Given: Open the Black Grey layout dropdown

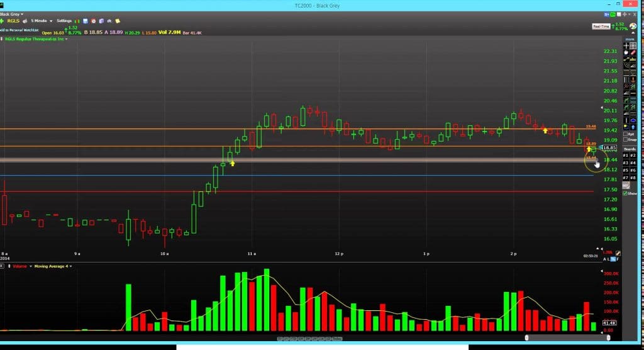Looking at the screenshot, I should point(11,14).
